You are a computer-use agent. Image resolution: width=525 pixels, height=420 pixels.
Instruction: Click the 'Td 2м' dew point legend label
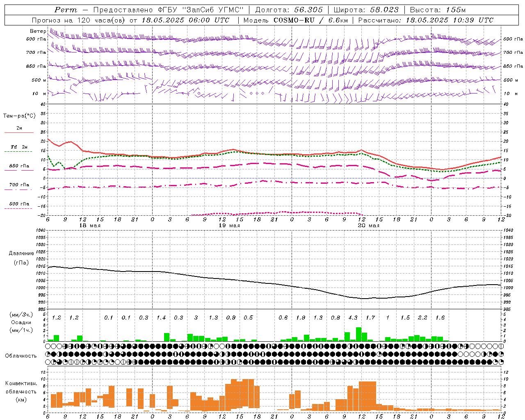coord(19,147)
